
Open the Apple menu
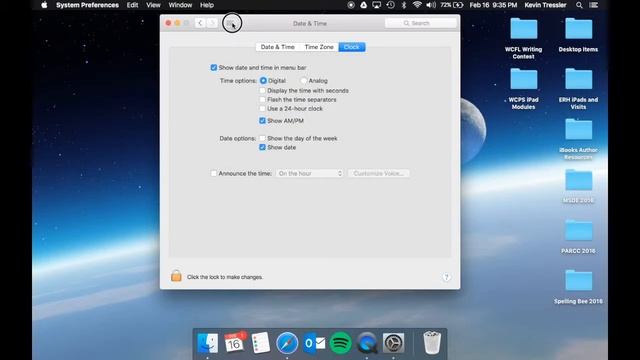point(44,5)
